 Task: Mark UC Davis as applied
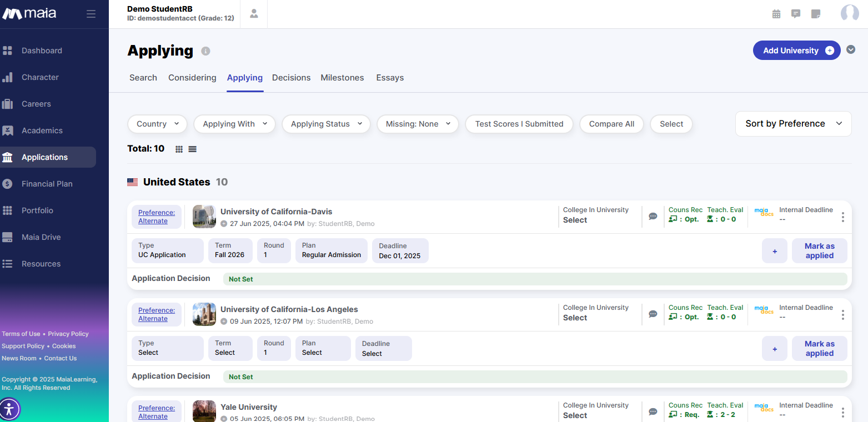tap(819, 251)
